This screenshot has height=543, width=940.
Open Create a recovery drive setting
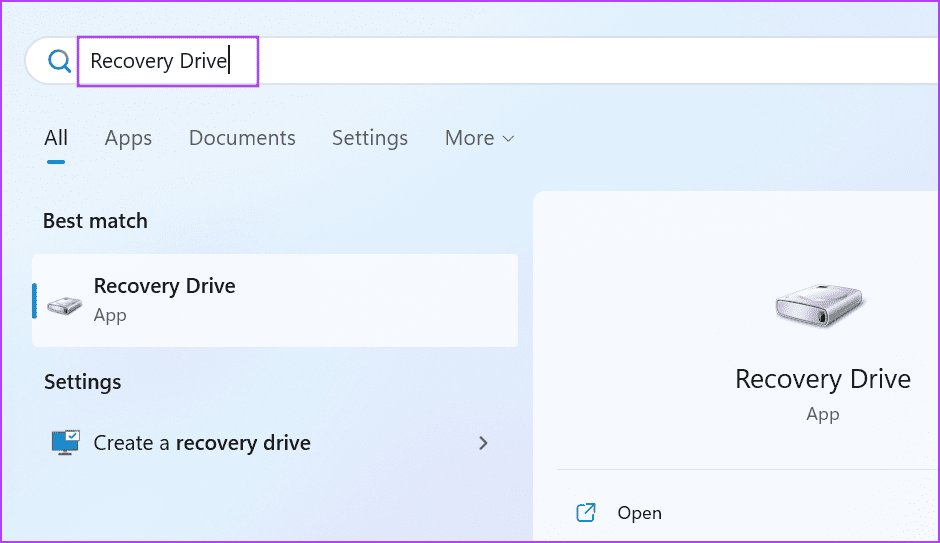tap(275, 443)
